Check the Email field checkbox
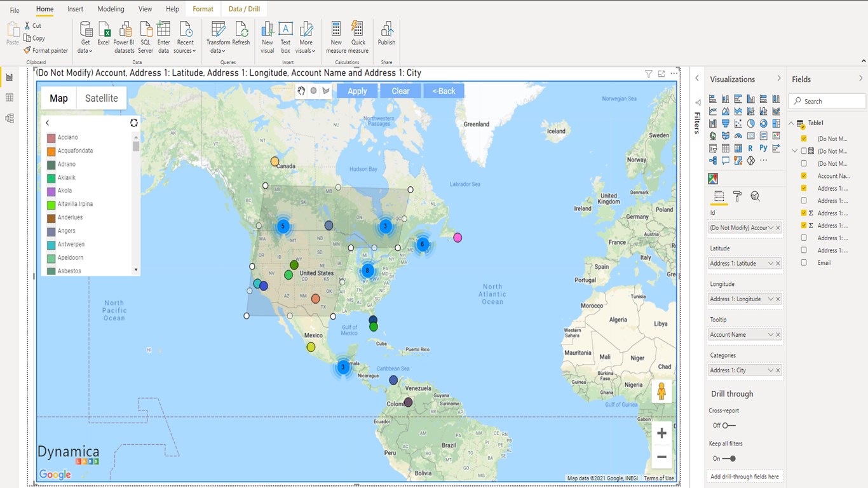This screenshot has height=488, width=868. coord(804,262)
